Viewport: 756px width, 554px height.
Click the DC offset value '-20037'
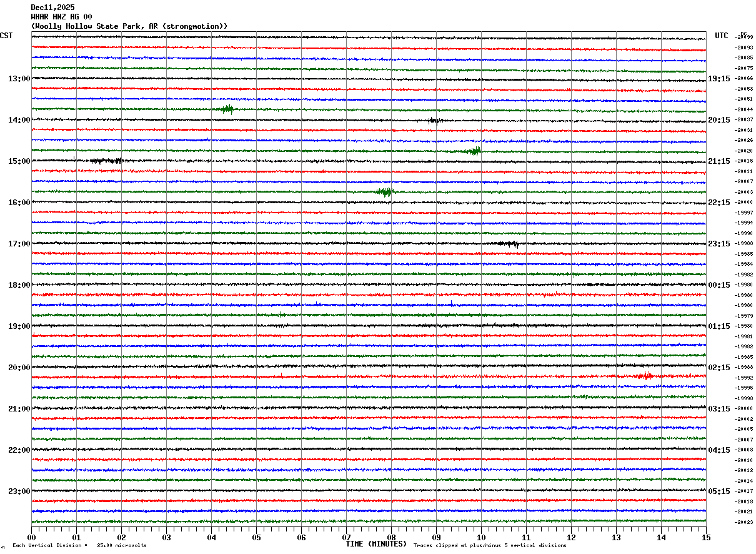coord(744,119)
